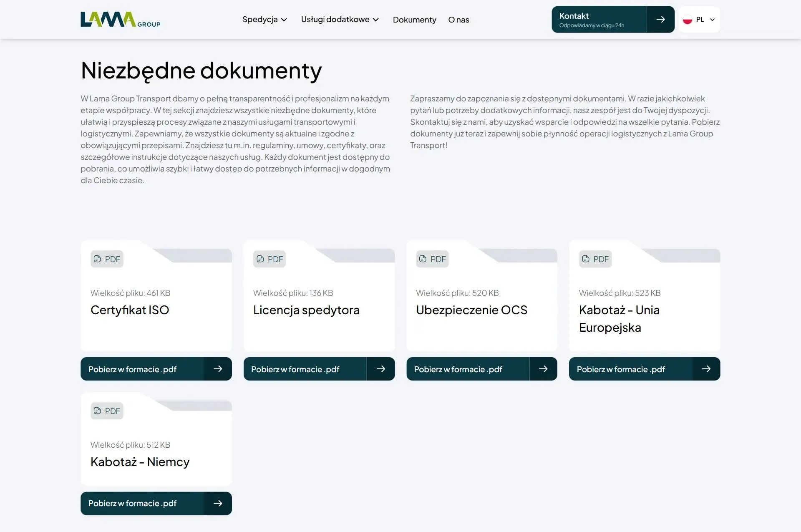Click the PDF badge on the Kabotaż - Niemcy card
The width and height of the screenshot is (801, 532).
tap(107, 411)
